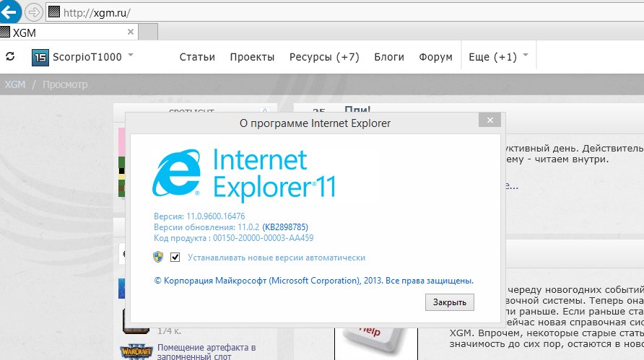Click the Windows security shield icon
Image resolution: width=644 pixels, height=360 pixels.
point(158,257)
